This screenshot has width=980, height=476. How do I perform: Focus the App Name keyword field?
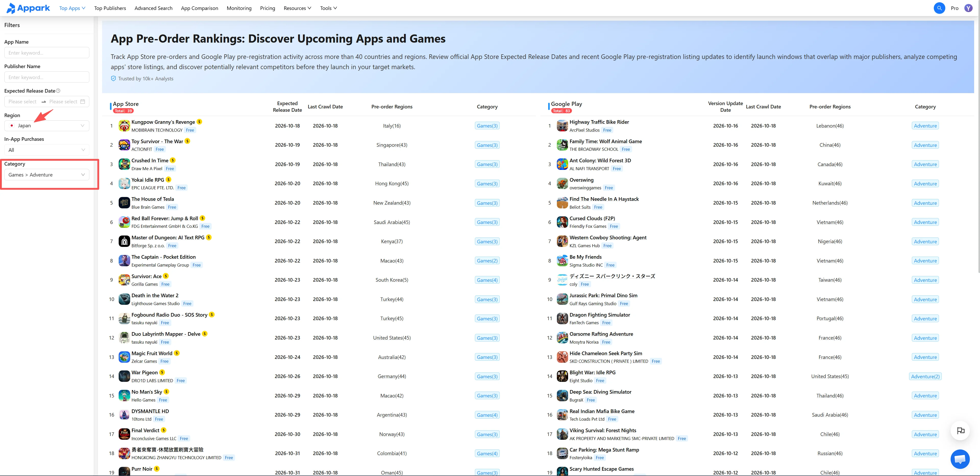(47, 53)
